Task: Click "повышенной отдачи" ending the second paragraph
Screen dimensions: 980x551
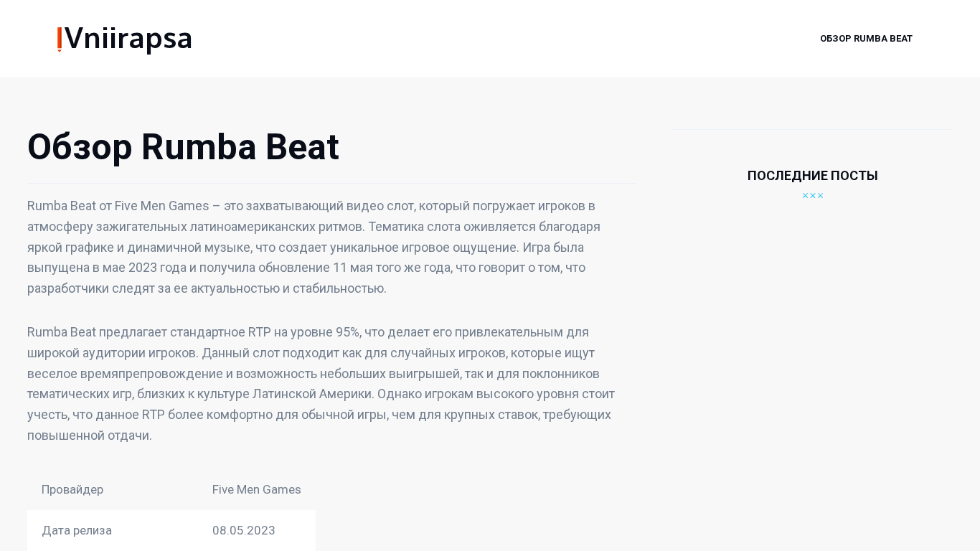Action: [x=88, y=435]
